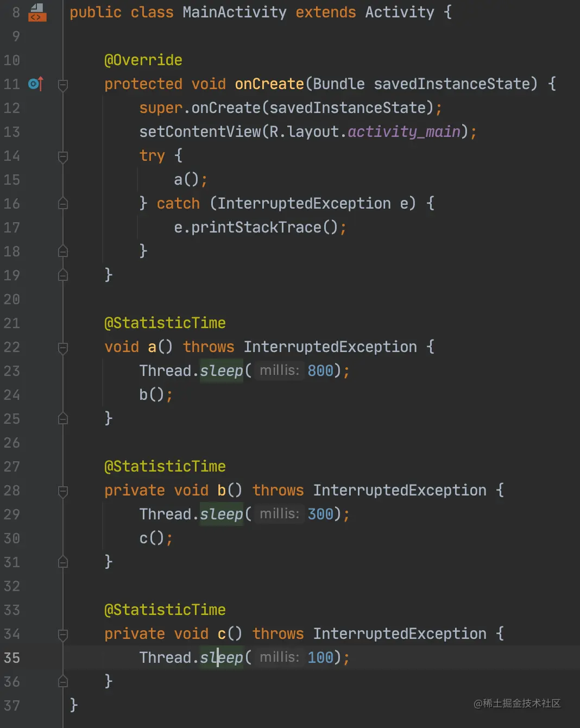Screen dimensions: 580x728
Task: Click the class gutter icon on line 8
Action: (x=37, y=12)
